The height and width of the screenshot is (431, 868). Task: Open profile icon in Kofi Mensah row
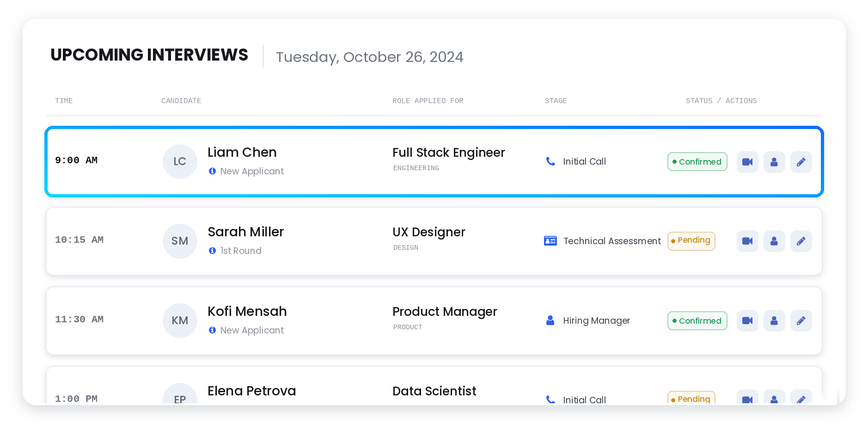coord(774,320)
